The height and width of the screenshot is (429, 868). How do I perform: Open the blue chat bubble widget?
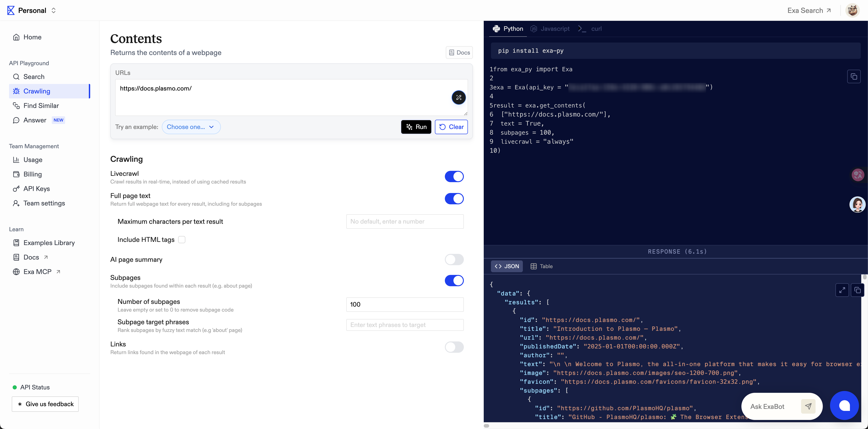844,405
